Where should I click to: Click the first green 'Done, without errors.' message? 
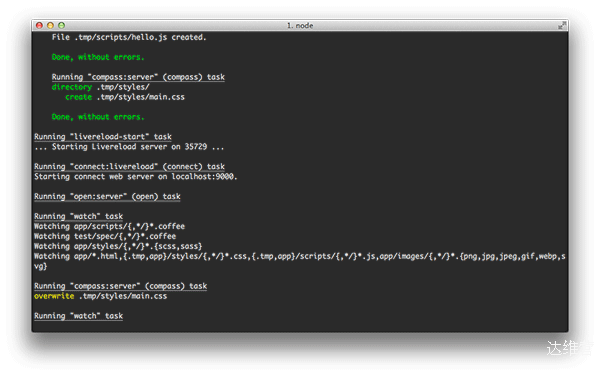click(98, 57)
